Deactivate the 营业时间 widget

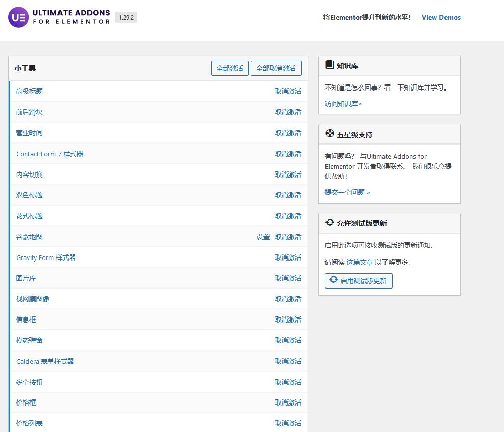pos(288,133)
